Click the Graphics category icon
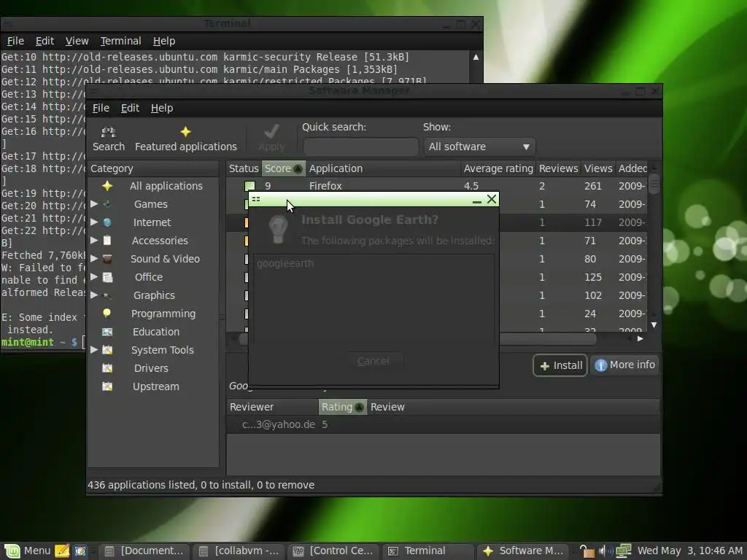The height and width of the screenshot is (560, 747). tap(107, 295)
